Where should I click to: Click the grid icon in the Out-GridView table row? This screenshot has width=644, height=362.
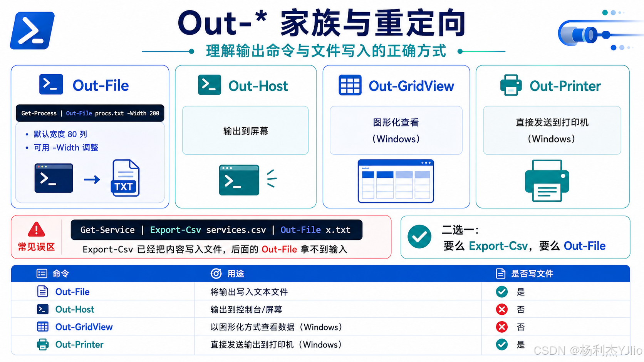(43, 327)
